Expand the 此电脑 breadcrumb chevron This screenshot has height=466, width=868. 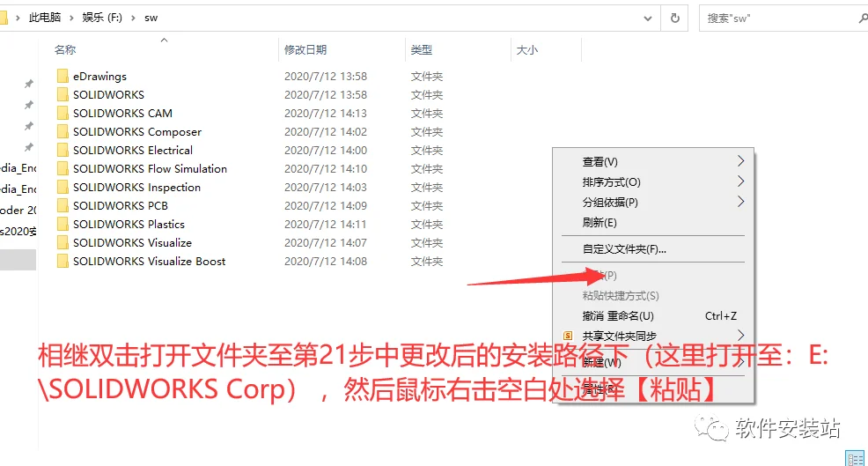click(71, 18)
